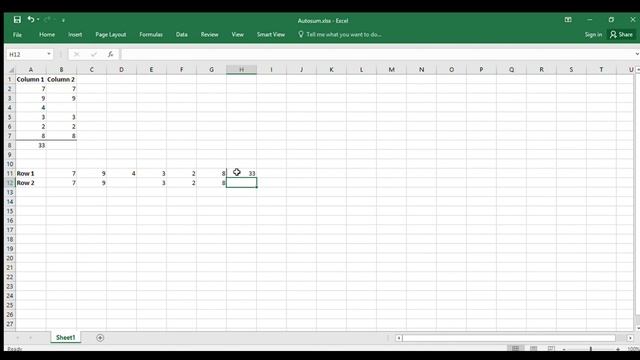Click the horizontal scrollbar track

[509, 338]
